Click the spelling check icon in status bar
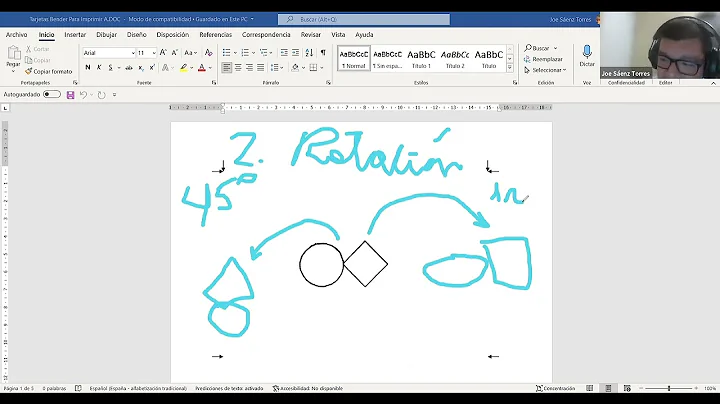720x404 pixels. (78, 388)
